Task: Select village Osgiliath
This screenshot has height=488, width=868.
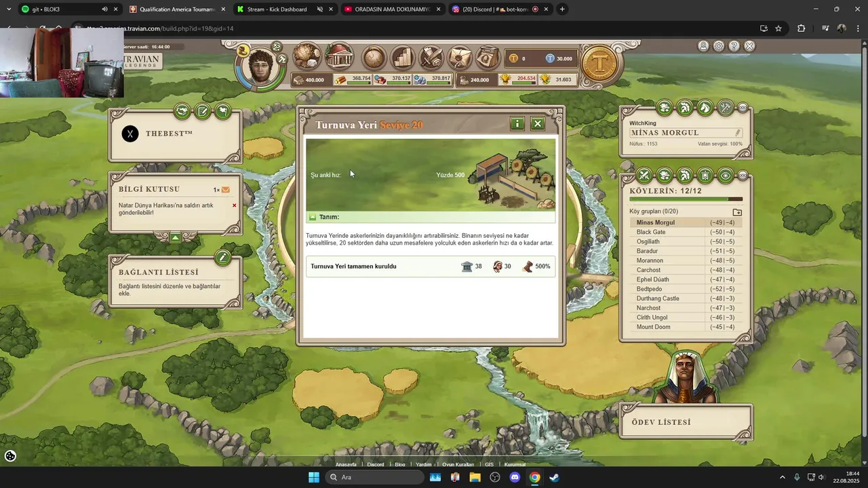Action: 648,241
